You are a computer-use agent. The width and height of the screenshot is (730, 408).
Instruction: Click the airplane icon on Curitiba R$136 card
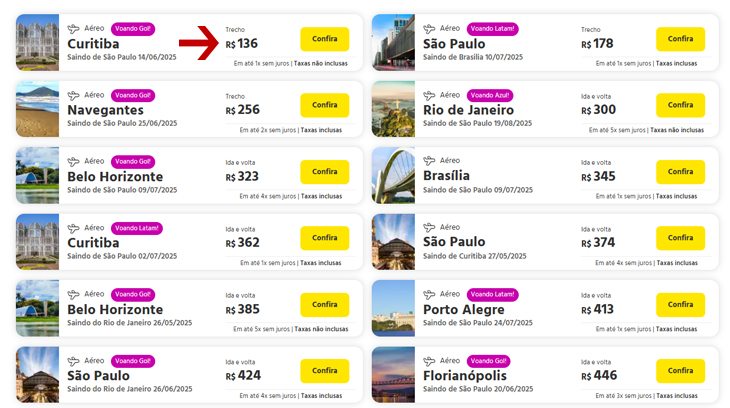pos(73,29)
